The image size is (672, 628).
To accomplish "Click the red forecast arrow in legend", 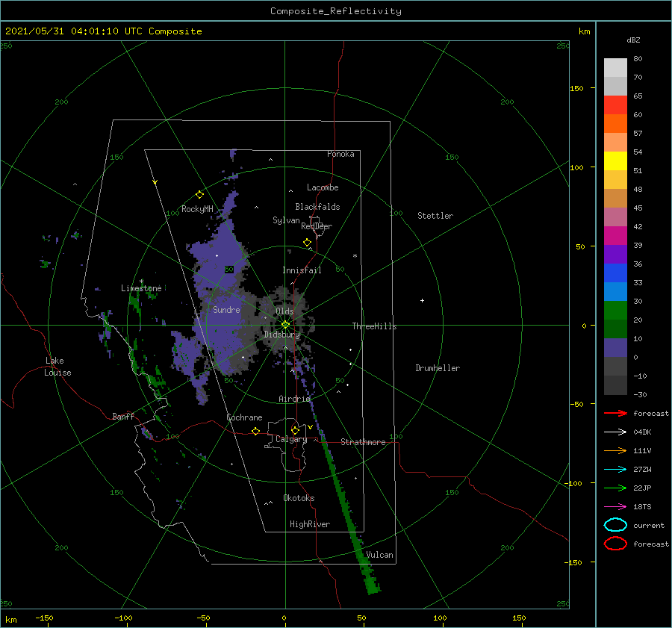I will point(615,413).
